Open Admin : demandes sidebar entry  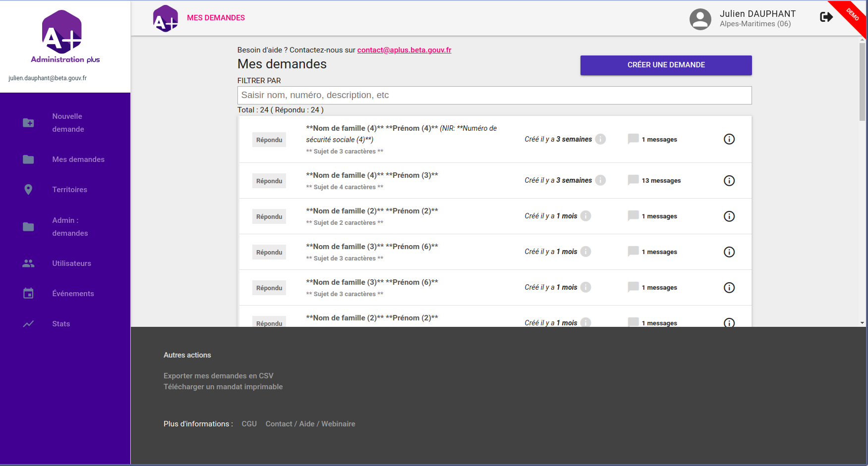pos(70,227)
